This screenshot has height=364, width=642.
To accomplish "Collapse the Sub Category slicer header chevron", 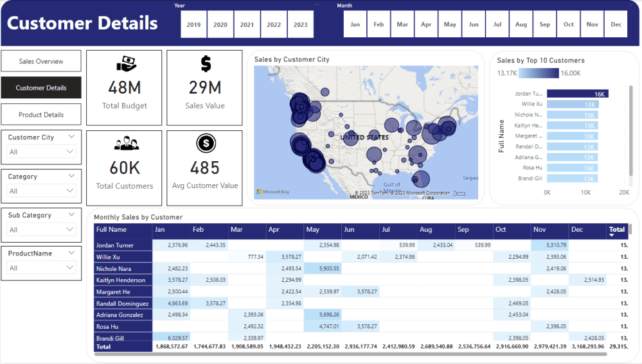I will (71, 214).
